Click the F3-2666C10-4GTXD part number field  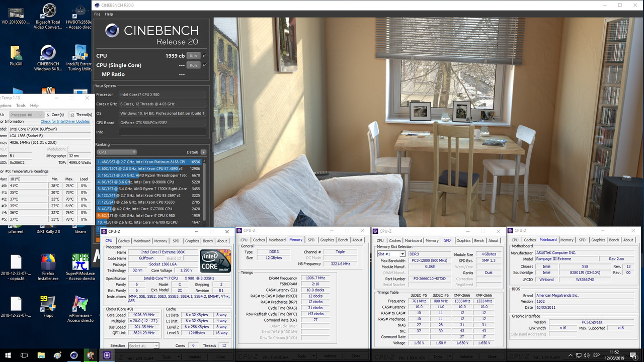(x=430, y=279)
